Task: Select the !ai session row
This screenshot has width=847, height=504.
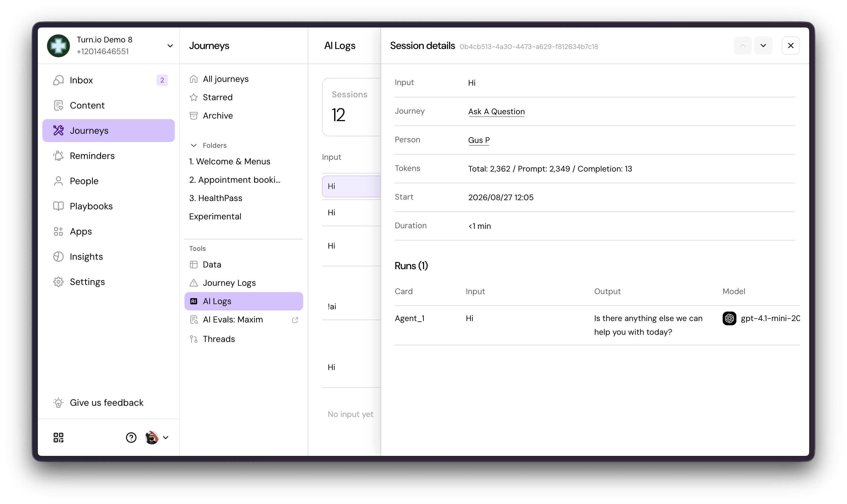Action: (x=351, y=306)
